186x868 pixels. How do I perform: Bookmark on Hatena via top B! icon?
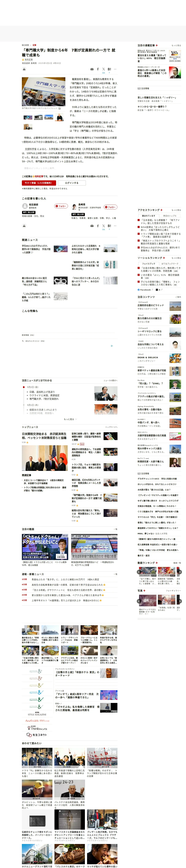click(x=109, y=69)
